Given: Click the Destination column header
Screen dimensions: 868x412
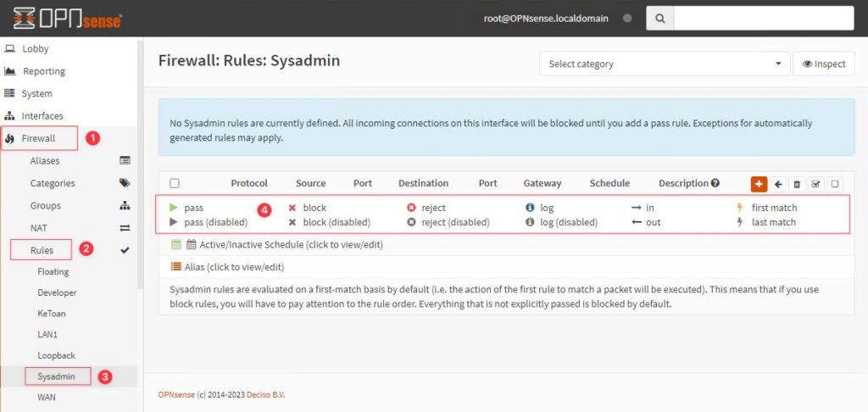Looking at the screenshot, I should click(x=424, y=183).
